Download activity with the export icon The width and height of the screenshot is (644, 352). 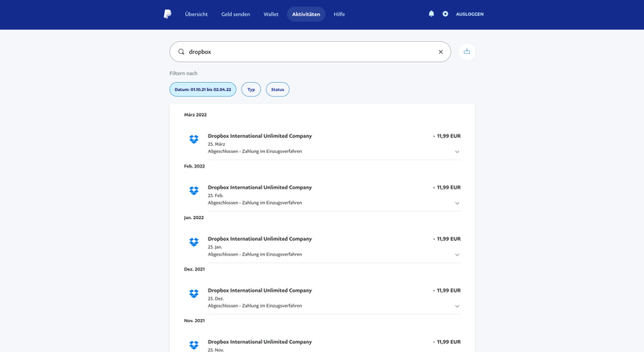click(467, 52)
